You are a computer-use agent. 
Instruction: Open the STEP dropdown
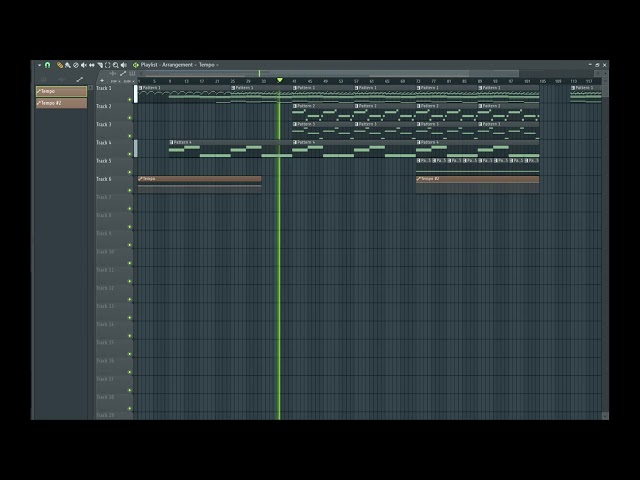[116, 81]
